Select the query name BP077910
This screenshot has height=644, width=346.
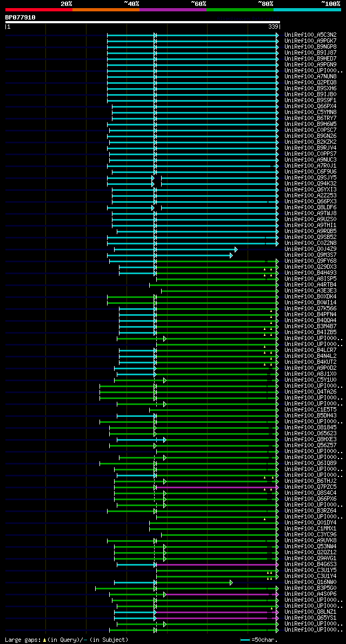(20, 18)
